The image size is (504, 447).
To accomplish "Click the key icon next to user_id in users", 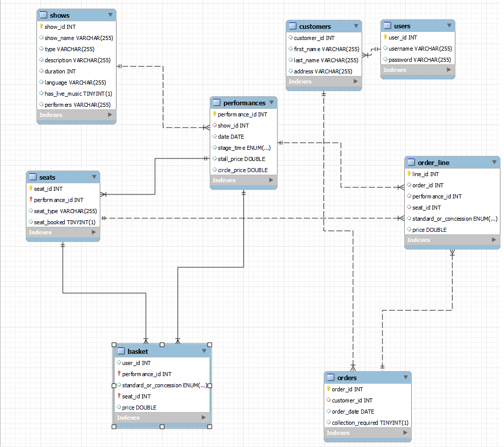I will click(384, 37).
